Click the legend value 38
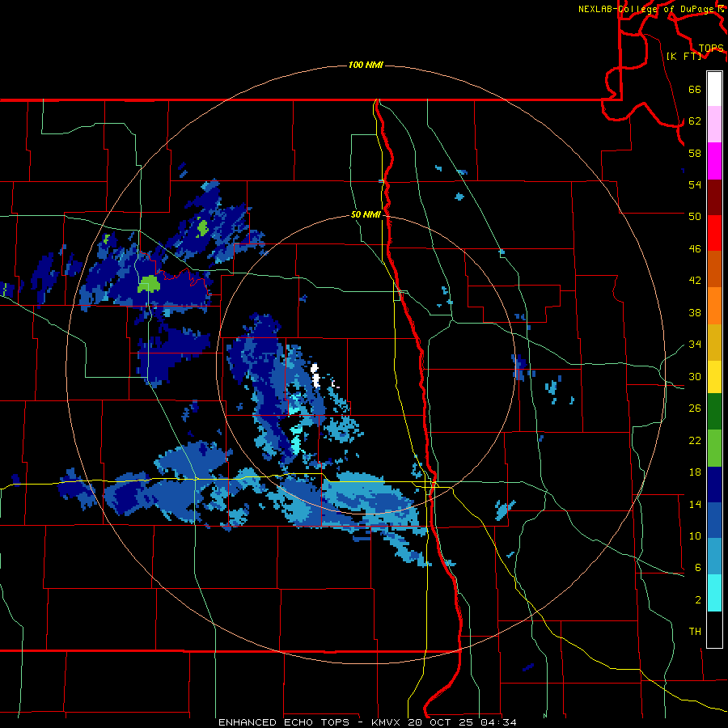The height and width of the screenshot is (728, 728). [x=695, y=313]
